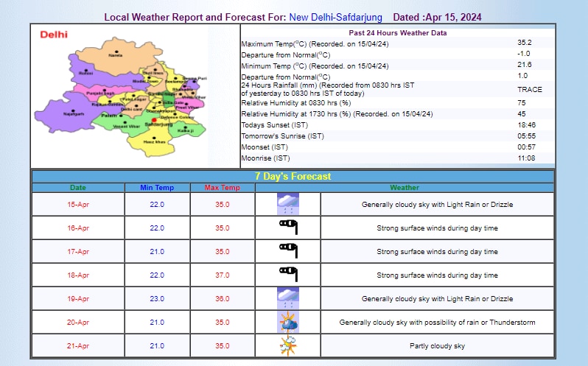Viewport: 588px width, 366px height.
Task: Click the 18-Apr date cell
Action: click(x=78, y=275)
